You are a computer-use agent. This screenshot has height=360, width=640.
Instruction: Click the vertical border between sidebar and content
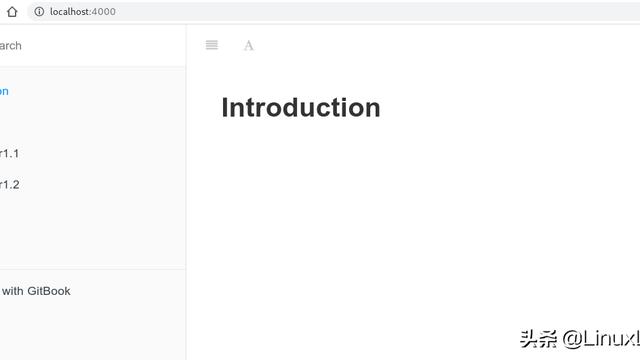186,192
